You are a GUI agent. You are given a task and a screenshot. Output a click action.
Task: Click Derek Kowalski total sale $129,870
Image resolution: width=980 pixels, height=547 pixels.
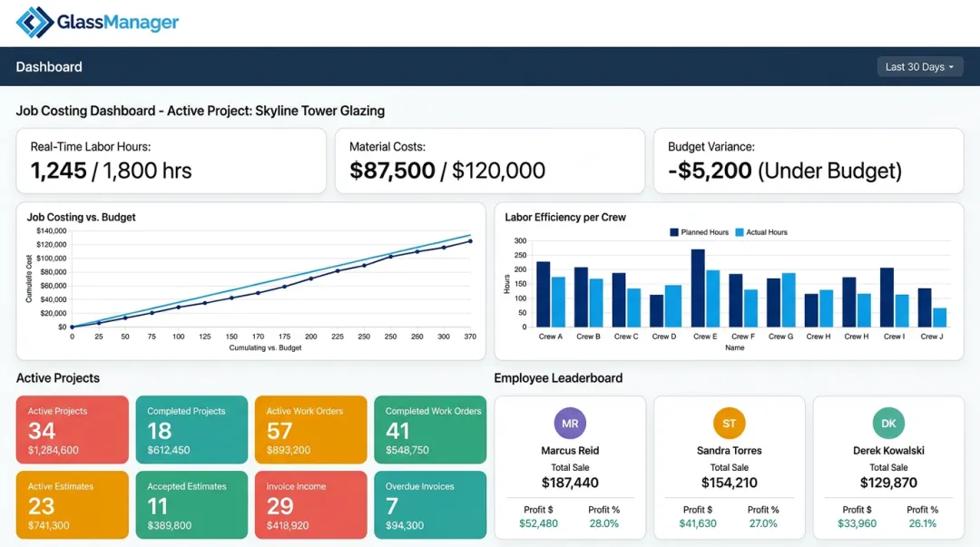[x=888, y=483]
